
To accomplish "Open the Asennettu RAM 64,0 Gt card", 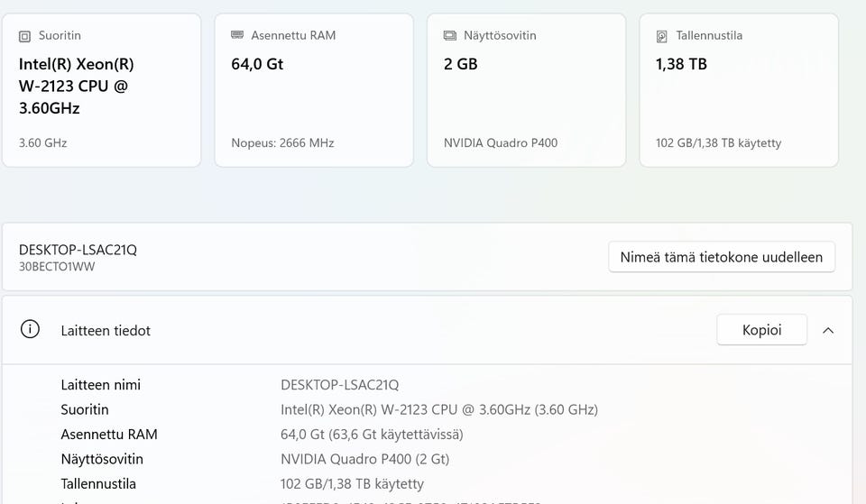I will [314, 90].
